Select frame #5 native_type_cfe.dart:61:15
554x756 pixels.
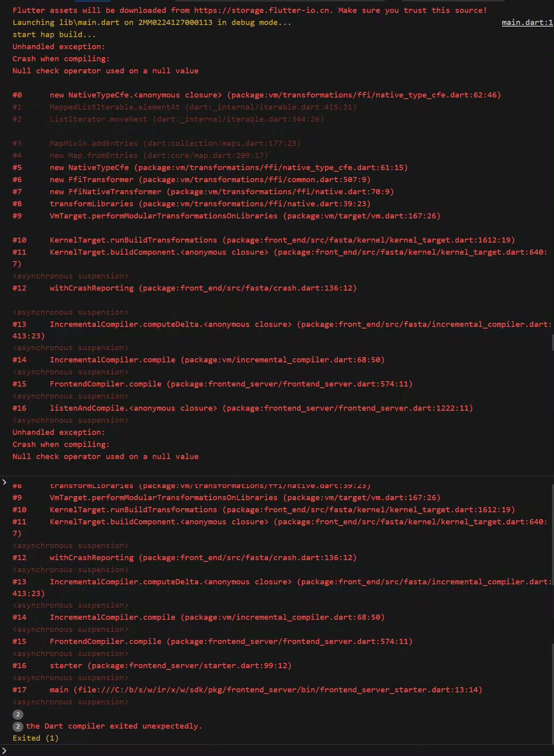pos(210,168)
